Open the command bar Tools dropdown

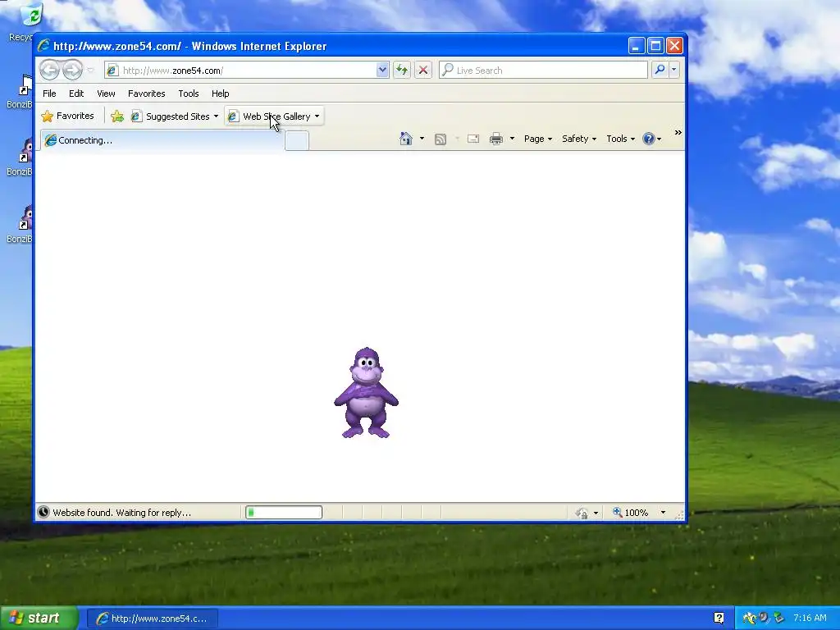(620, 139)
